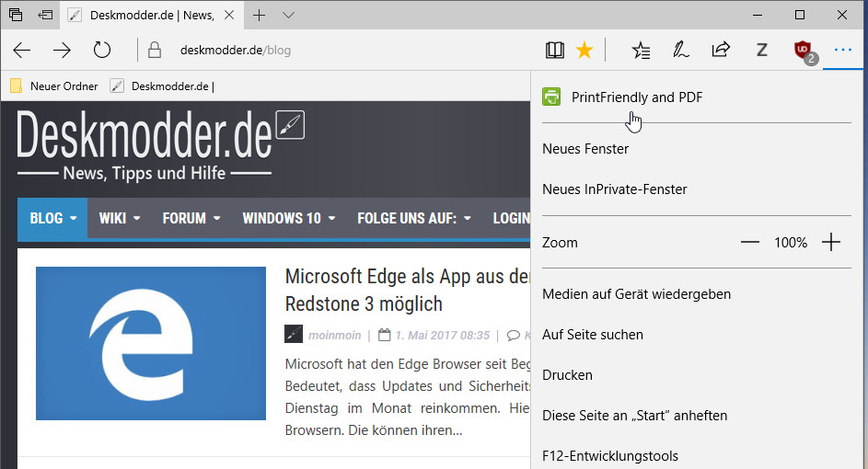Open tabs set aside icon

[x=16, y=15]
